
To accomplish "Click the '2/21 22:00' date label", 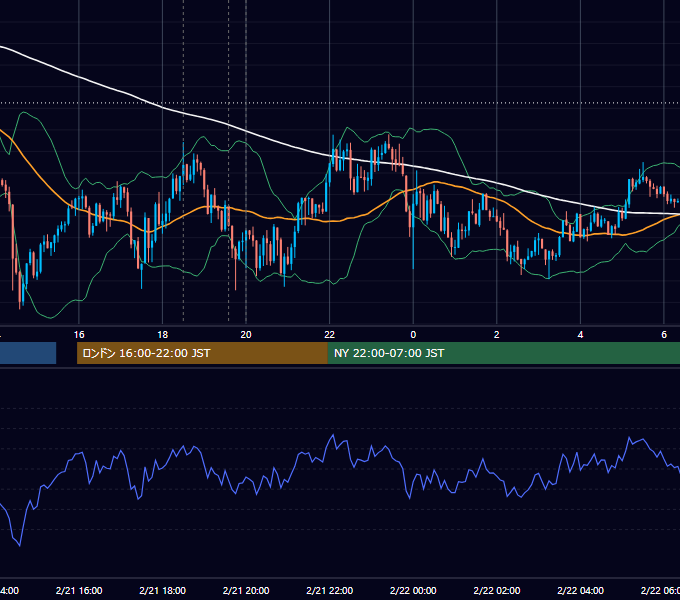I will point(330,590).
